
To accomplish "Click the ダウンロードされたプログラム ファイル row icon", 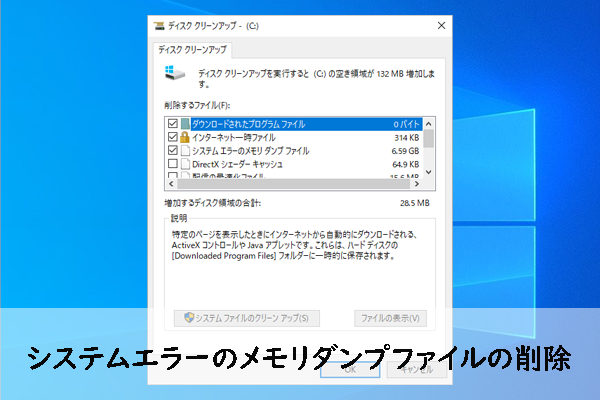I will click(x=185, y=124).
